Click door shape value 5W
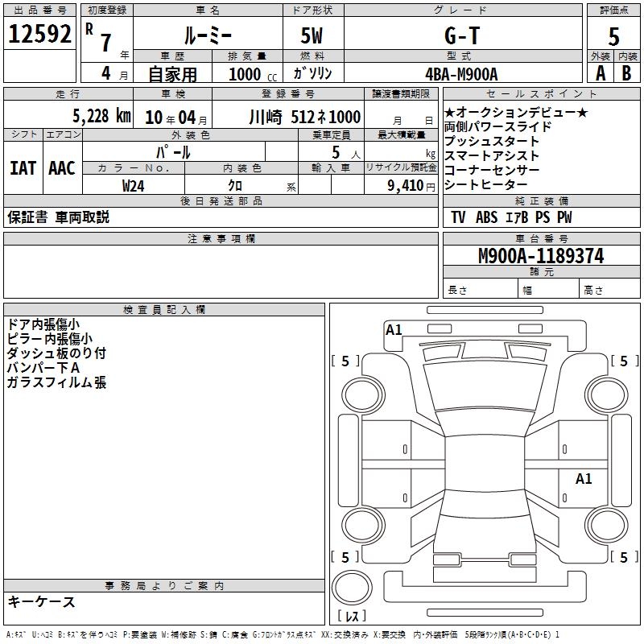The image size is (644, 644). [x=312, y=35]
